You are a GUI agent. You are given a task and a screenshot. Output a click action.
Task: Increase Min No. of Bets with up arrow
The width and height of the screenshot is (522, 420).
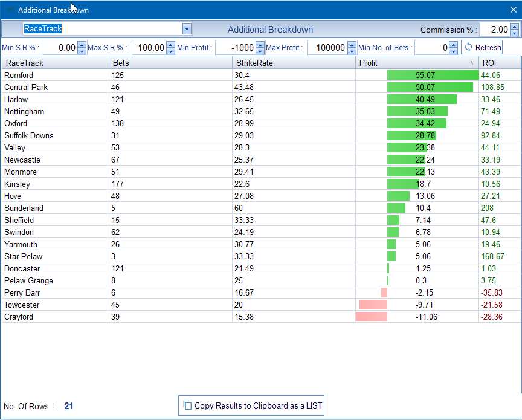453,44
